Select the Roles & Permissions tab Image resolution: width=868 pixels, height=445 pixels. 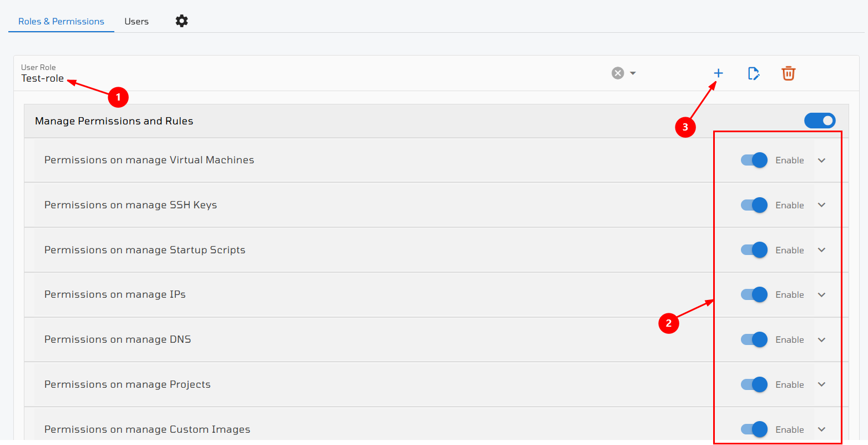point(61,21)
